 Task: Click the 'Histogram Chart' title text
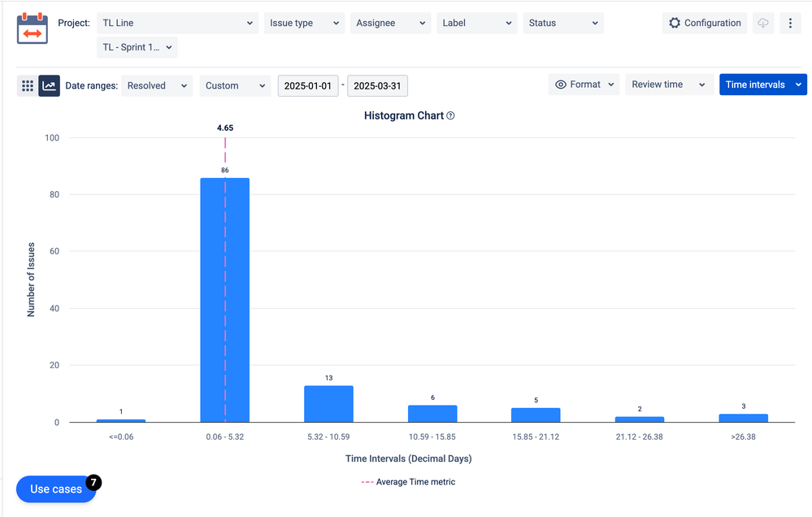(404, 115)
